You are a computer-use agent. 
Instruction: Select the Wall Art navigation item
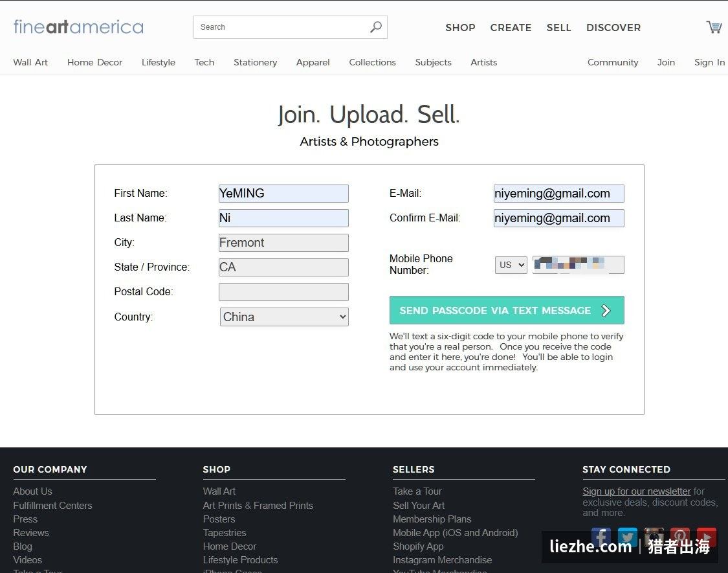pyautogui.click(x=30, y=62)
